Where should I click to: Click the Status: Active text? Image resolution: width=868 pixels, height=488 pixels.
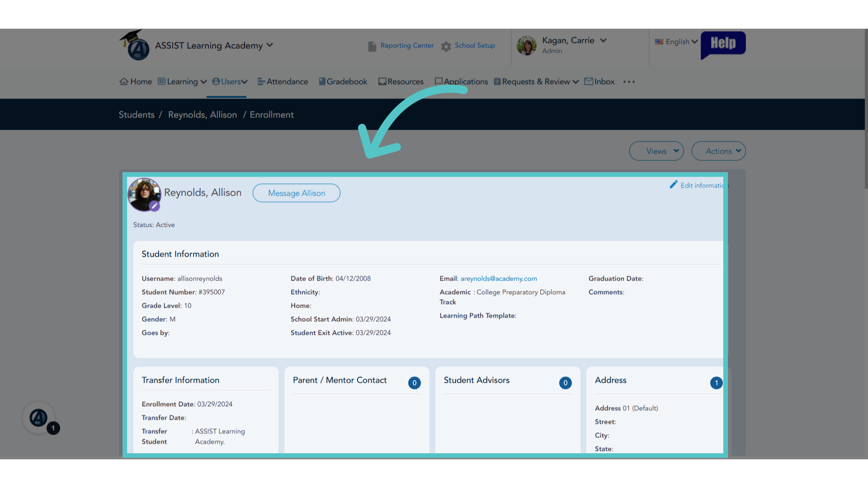click(154, 225)
